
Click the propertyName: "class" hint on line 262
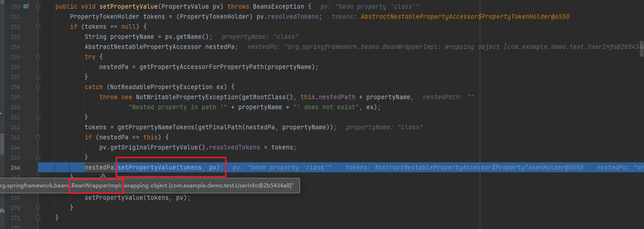(385, 127)
